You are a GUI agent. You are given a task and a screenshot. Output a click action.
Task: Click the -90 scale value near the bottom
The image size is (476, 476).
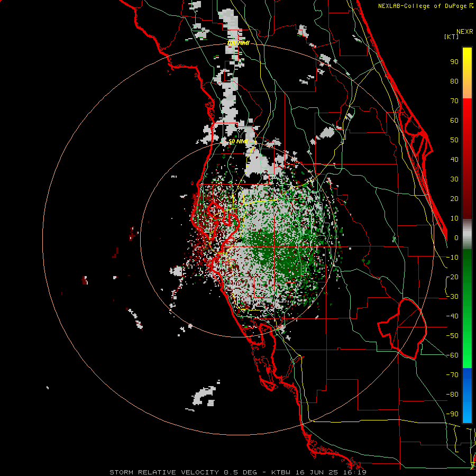(452, 414)
